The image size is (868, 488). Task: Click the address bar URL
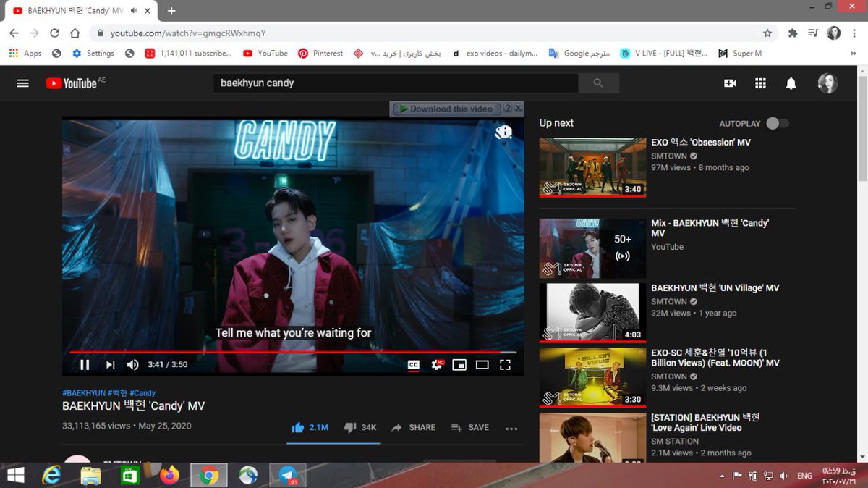click(188, 33)
